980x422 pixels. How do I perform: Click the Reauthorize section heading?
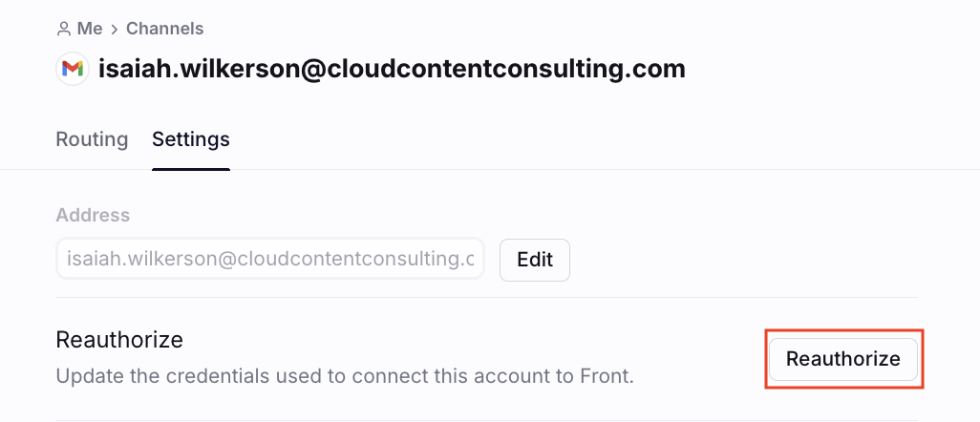click(119, 340)
